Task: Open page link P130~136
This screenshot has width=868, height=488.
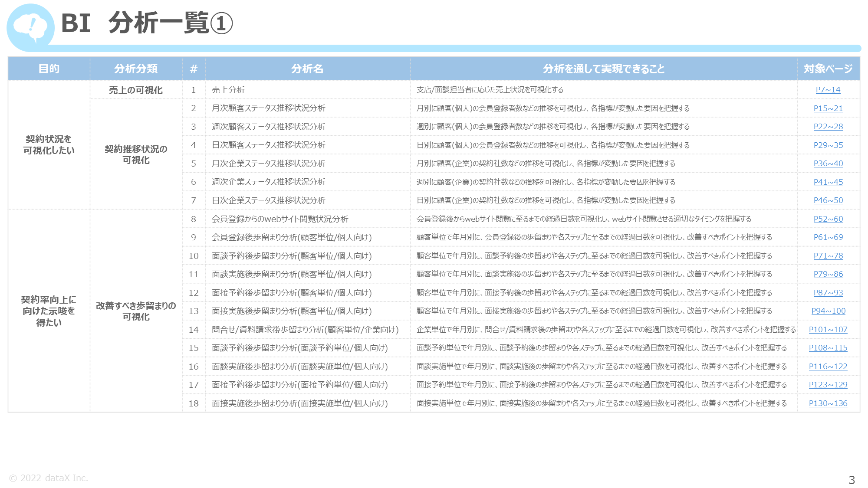Action: (828, 403)
